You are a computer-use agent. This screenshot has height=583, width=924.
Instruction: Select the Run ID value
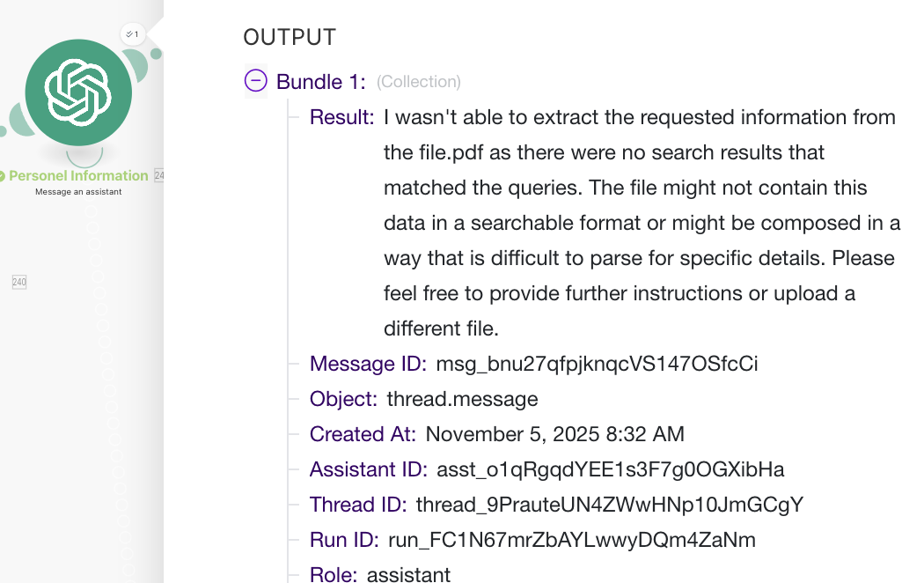[571, 540]
